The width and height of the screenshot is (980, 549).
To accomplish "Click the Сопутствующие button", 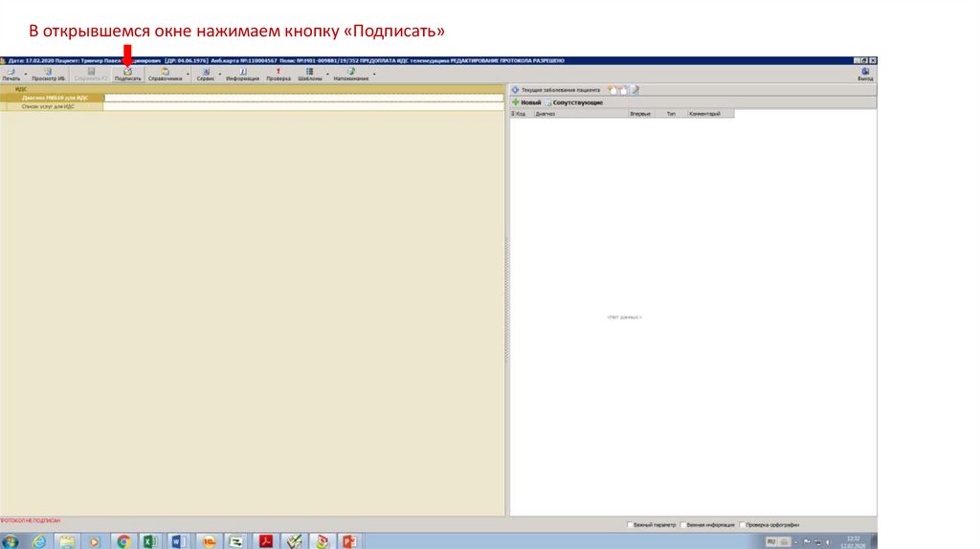I will 574,102.
